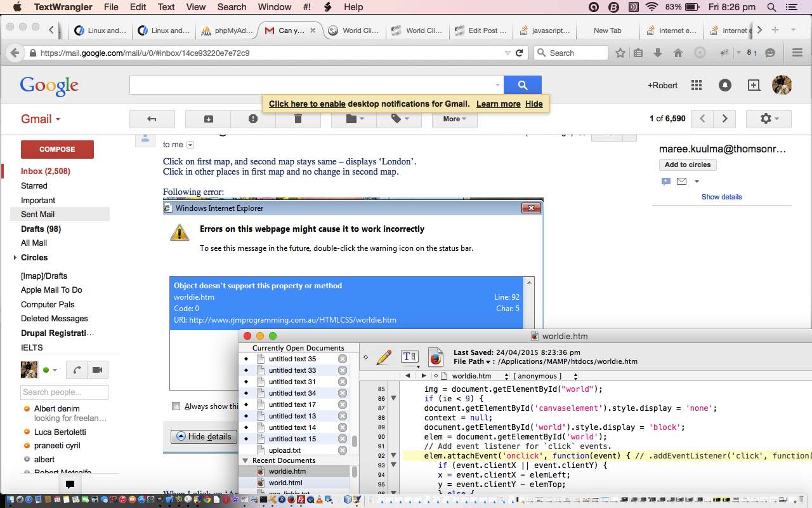Go to the newer conversation arrow

click(x=702, y=119)
